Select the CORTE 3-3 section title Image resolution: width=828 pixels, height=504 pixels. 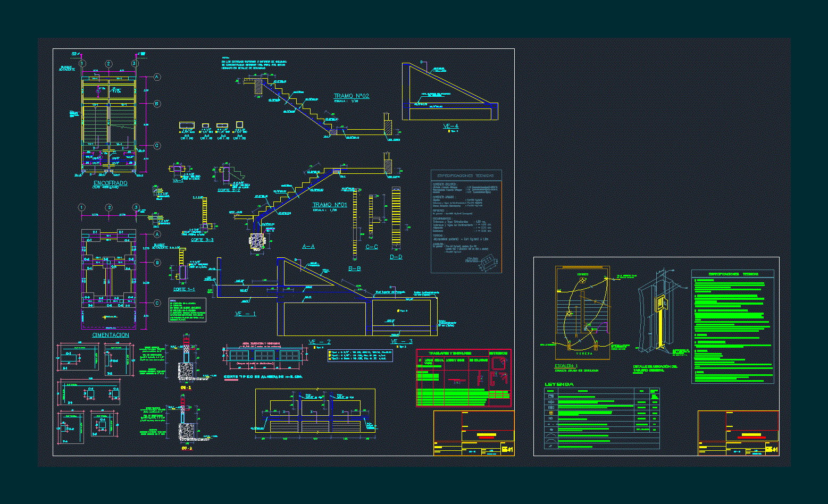tap(202, 240)
